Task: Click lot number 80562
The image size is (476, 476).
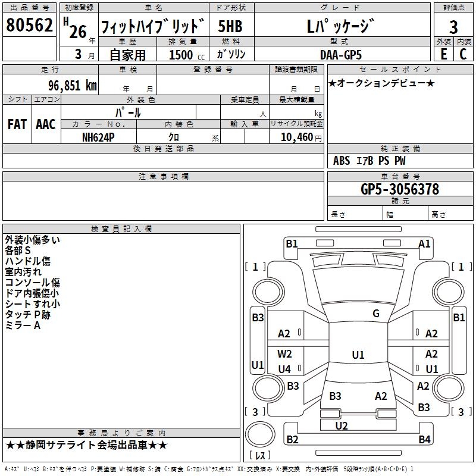Action: point(29,25)
